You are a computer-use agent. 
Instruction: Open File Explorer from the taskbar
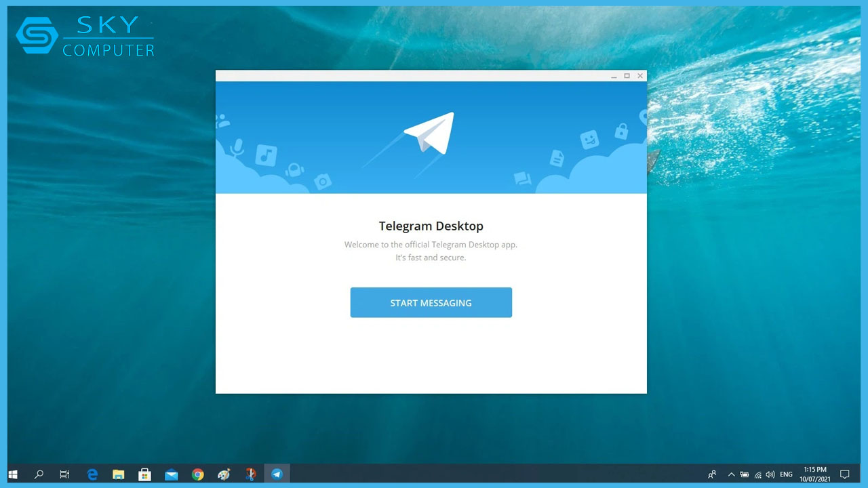click(118, 474)
